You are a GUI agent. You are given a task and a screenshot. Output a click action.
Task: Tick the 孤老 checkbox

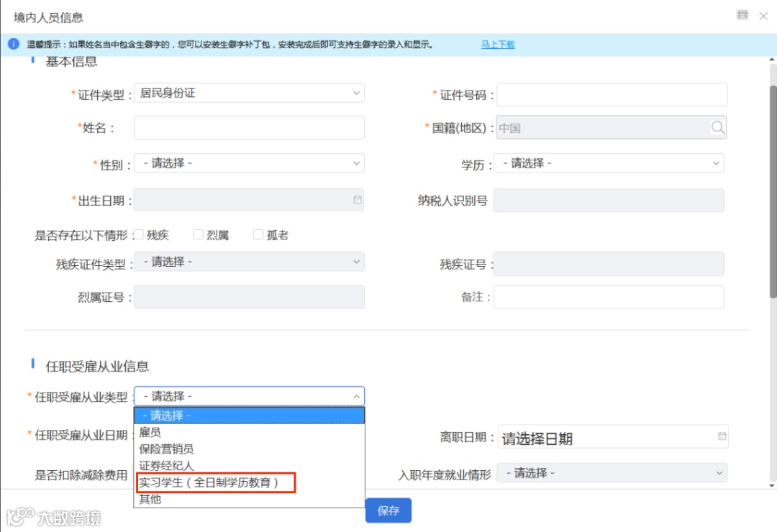tap(258, 234)
